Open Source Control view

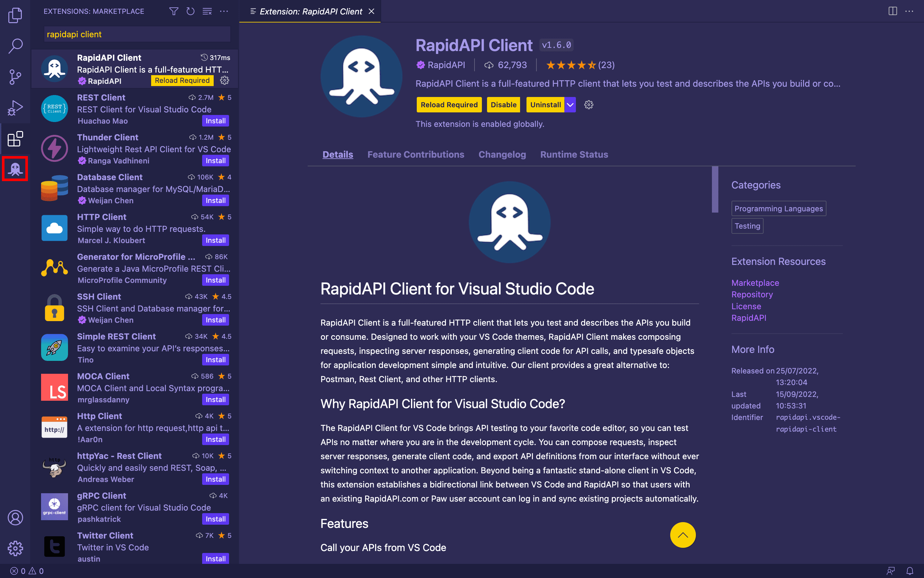click(x=15, y=77)
